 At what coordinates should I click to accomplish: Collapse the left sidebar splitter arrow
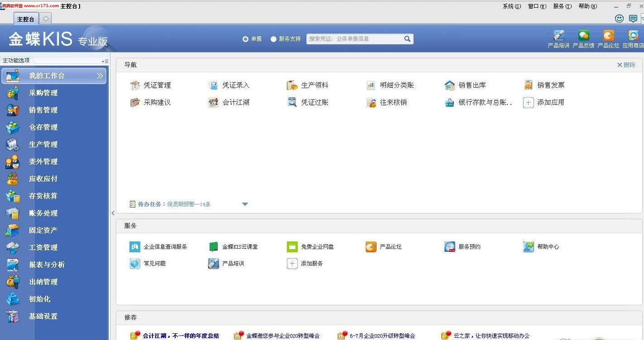tap(113, 213)
